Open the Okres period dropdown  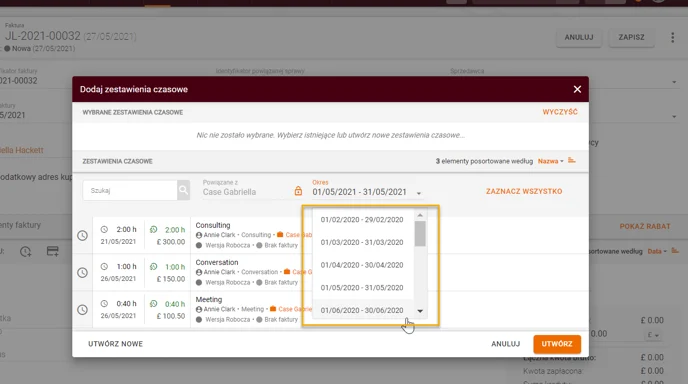[367, 192]
